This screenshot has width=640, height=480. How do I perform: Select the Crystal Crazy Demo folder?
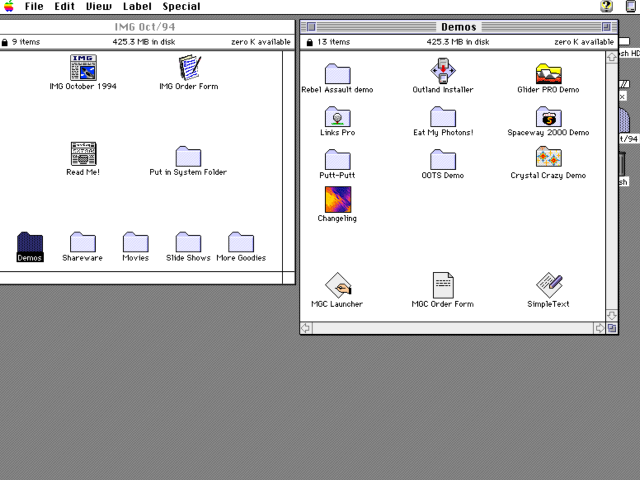(549, 157)
